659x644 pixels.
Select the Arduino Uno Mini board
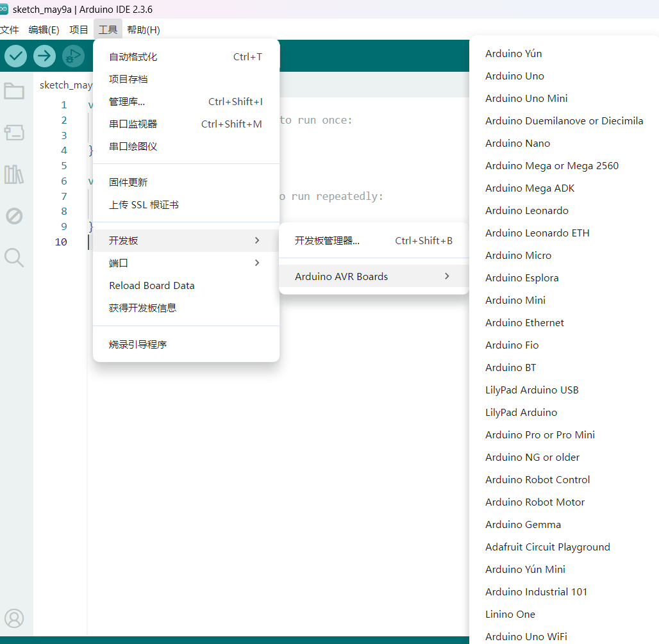[x=564, y=98]
